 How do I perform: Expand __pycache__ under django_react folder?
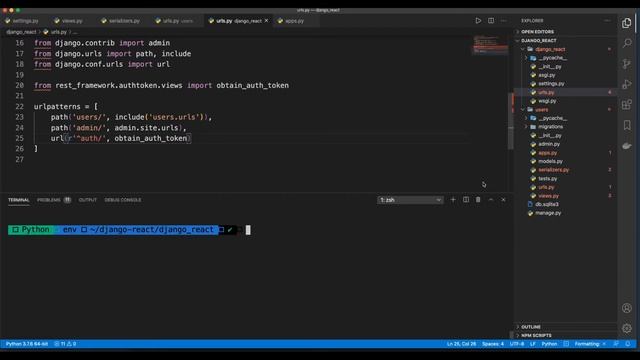pyautogui.click(x=553, y=58)
